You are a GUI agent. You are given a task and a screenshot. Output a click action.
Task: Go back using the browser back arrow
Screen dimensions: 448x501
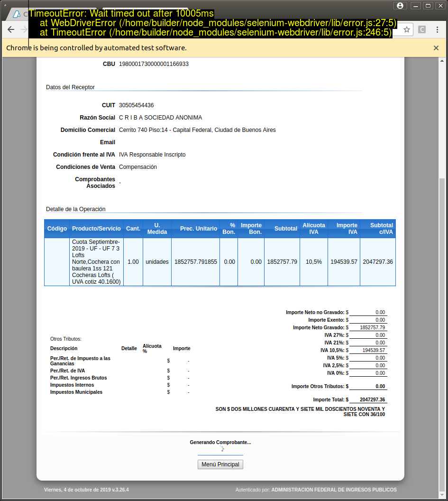click(11, 30)
